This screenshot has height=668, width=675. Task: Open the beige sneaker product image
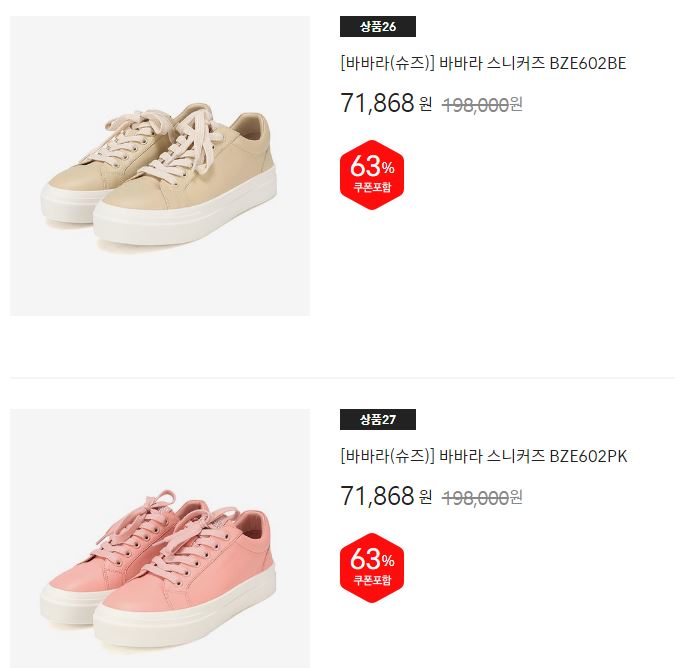point(160,166)
